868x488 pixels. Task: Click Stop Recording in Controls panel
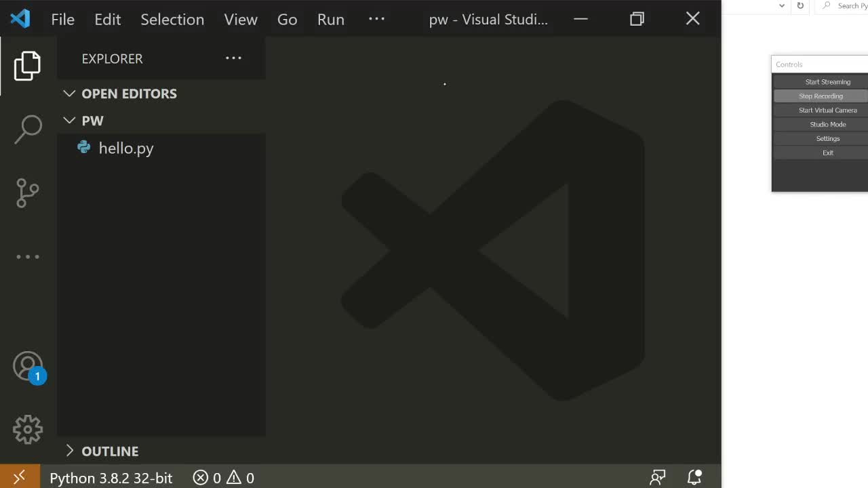[821, 96]
